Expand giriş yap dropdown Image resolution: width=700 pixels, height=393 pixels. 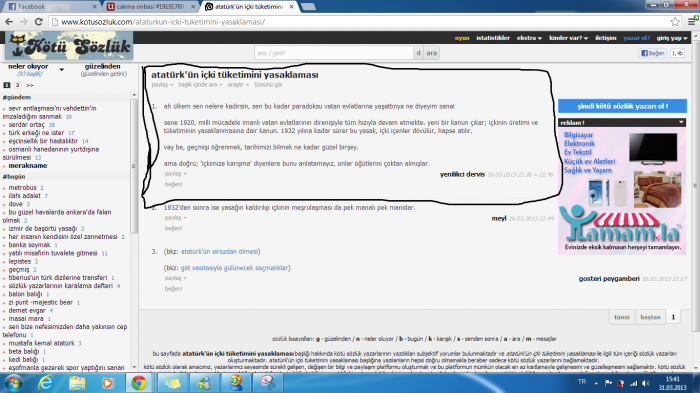671,38
